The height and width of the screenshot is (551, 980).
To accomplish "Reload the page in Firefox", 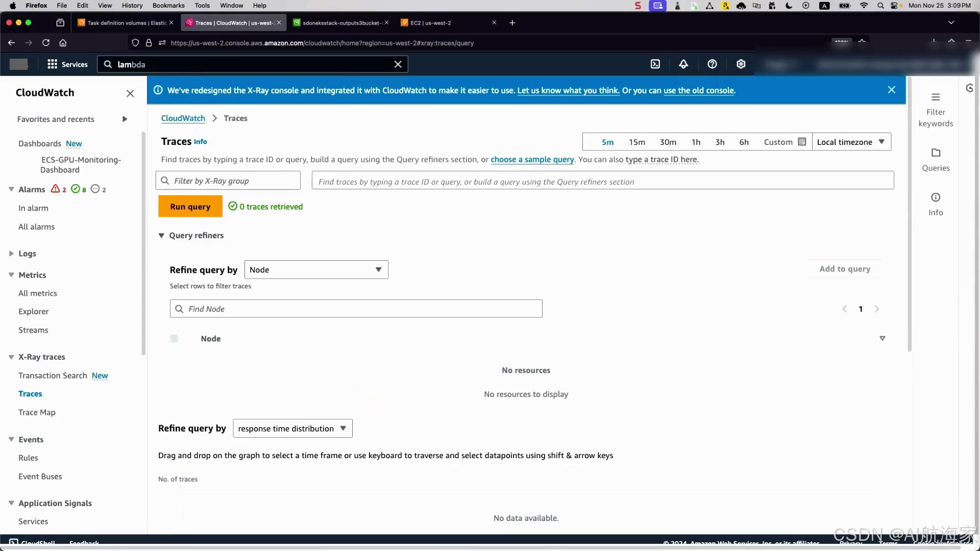I will pos(46,43).
